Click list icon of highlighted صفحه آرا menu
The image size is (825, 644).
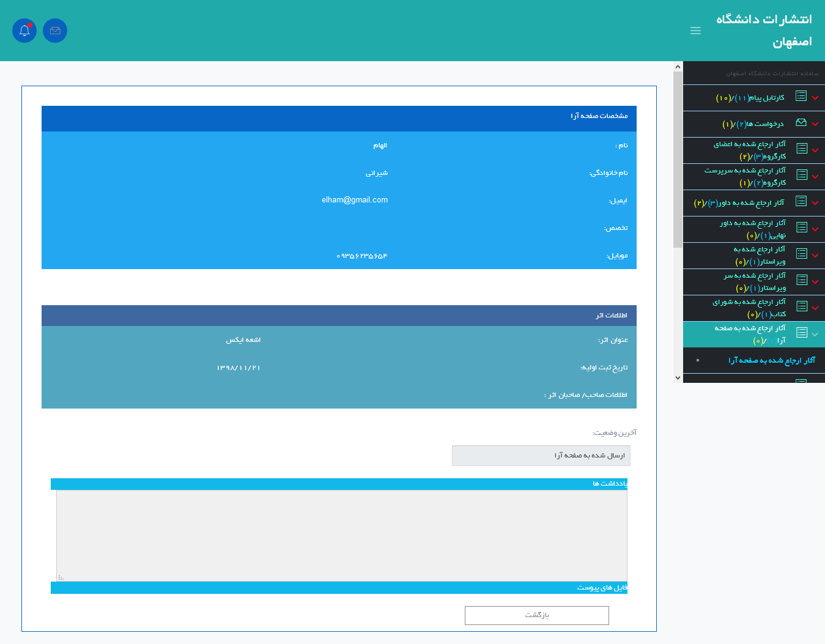801,333
